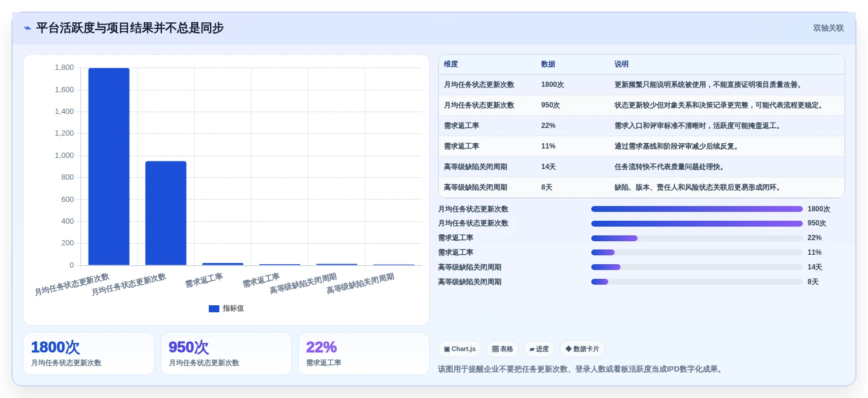
Task: Click the progress bar valued 950次
Action: [x=697, y=224]
